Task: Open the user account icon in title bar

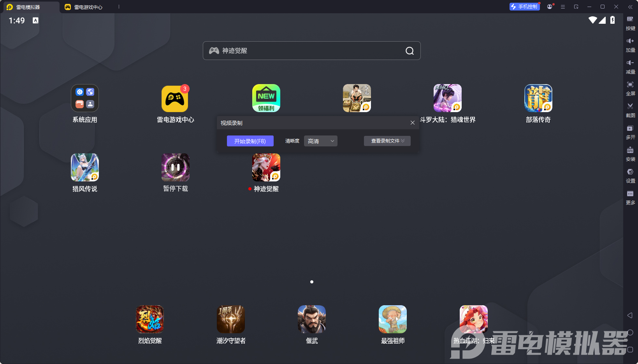Action: point(550,7)
